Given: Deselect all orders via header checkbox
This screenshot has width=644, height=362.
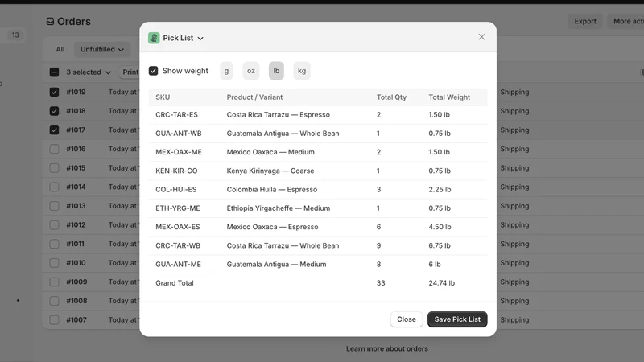Looking at the screenshot, I should (54, 72).
